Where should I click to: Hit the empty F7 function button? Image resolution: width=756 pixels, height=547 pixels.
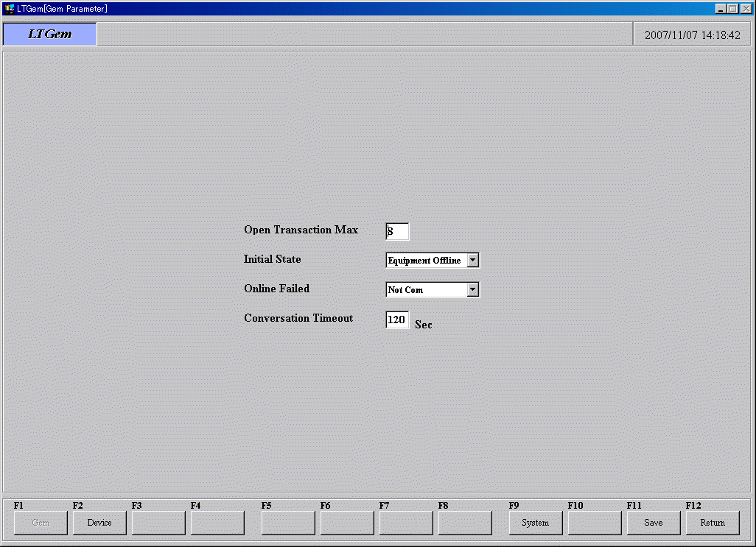pos(406,523)
